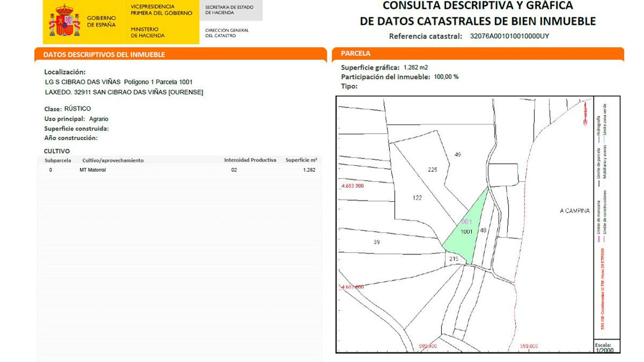Click DATOS DESCRIPTIVOS DEL INMUEBLE header
This screenshot has width=644, height=362.
[x=104, y=55]
